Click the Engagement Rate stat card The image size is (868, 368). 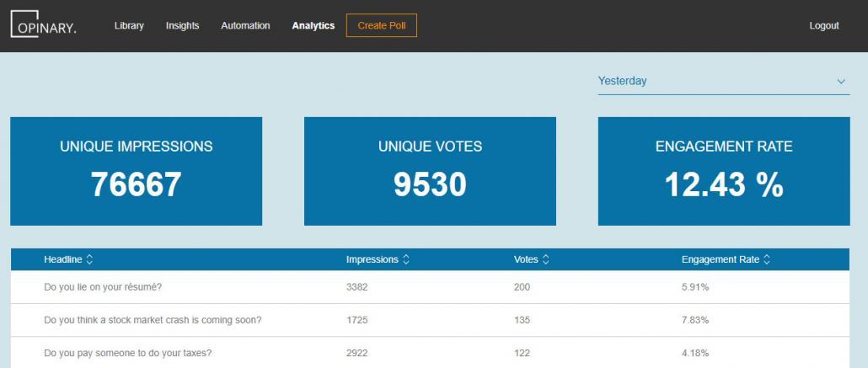coord(724,171)
